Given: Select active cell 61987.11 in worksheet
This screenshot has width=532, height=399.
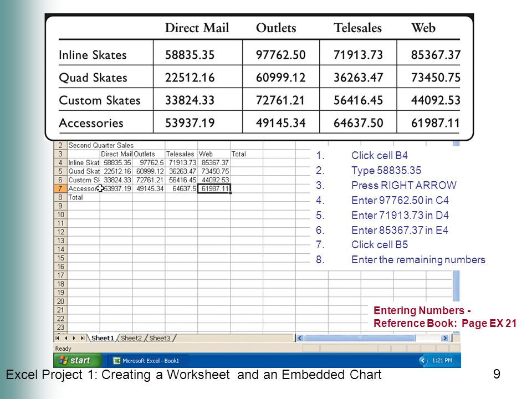Looking at the screenshot, I should pyautogui.click(x=214, y=188).
